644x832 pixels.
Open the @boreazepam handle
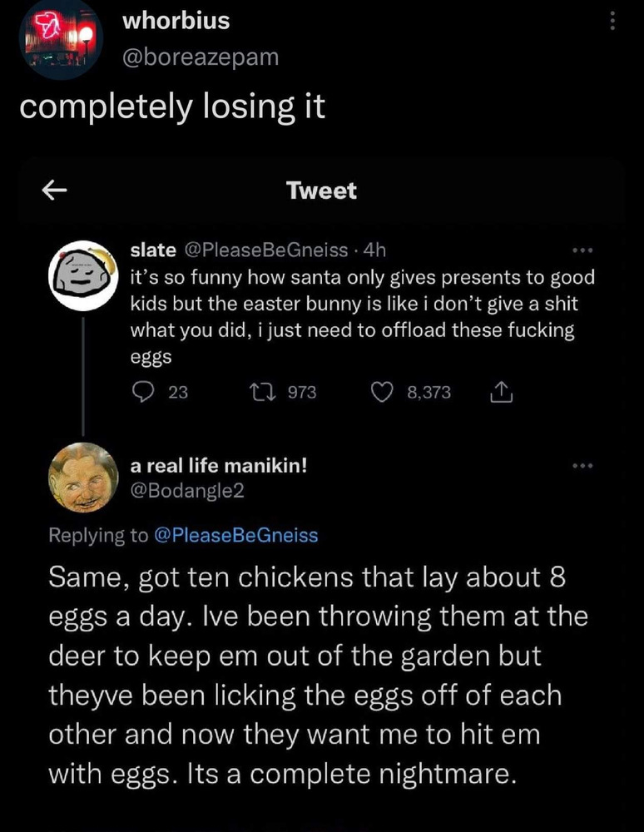pos(200,57)
